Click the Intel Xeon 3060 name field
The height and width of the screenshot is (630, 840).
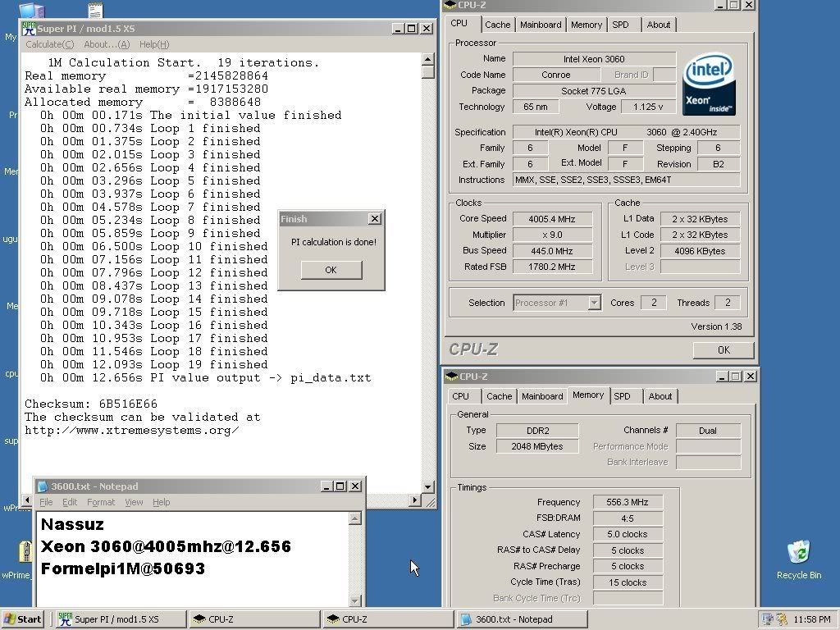[x=594, y=59]
